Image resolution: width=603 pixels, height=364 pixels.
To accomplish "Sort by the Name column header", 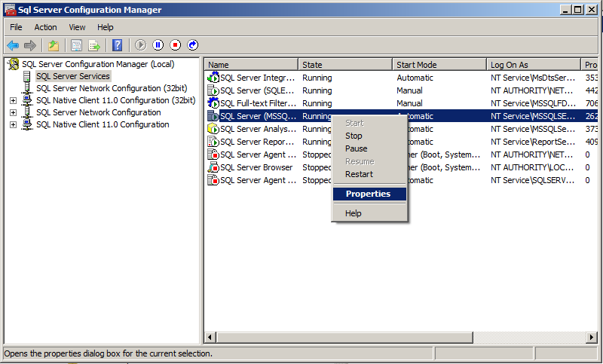I will click(x=251, y=65).
